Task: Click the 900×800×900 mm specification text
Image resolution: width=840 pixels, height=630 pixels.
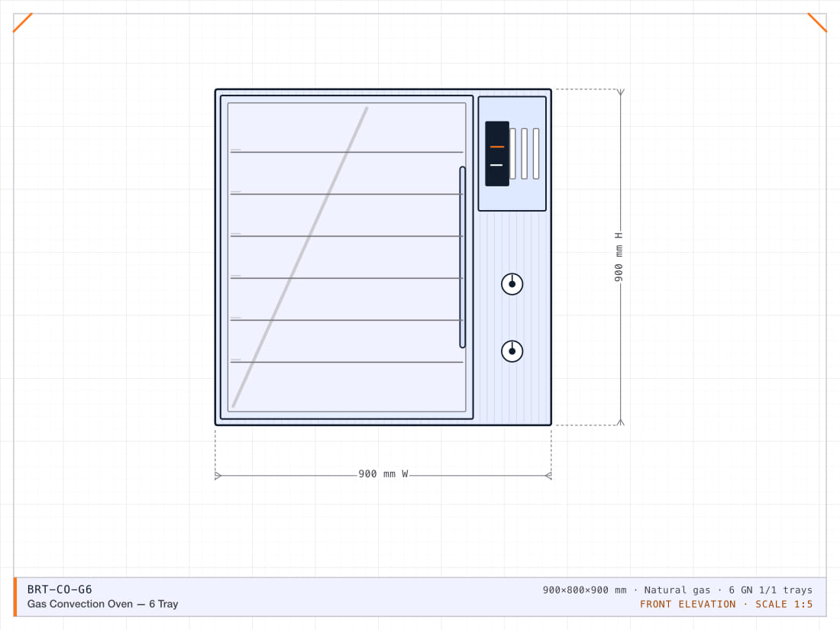Action: 677,590
